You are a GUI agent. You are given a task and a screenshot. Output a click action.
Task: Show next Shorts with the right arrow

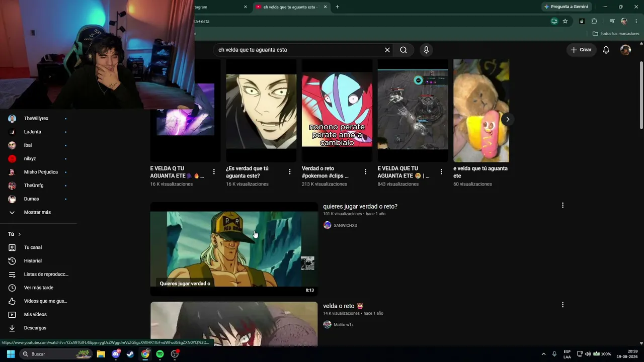click(x=508, y=119)
